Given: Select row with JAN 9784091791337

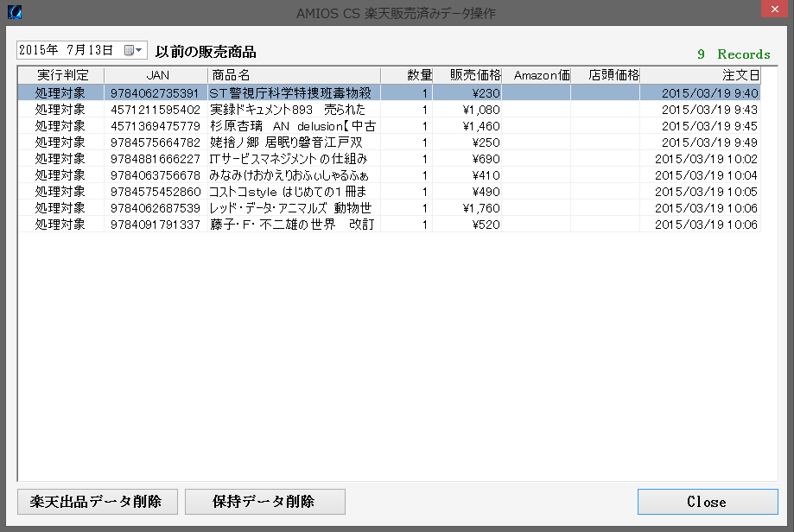Looking at the screenshot, I should (x=389, y=225).
